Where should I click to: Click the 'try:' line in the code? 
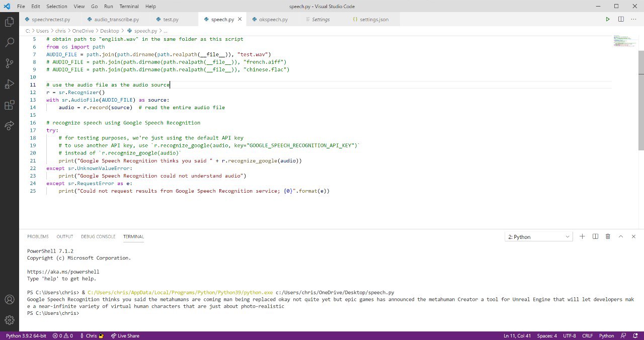pos(52,130)
